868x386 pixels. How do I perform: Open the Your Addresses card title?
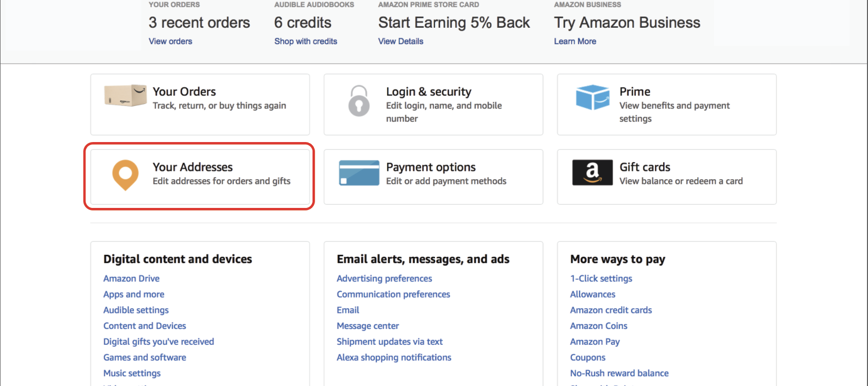[x=193, y=167]
